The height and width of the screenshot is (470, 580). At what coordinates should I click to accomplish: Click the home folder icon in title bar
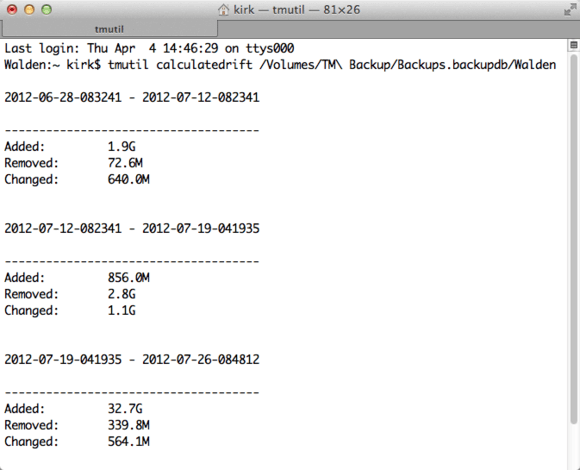coord(223,10)
